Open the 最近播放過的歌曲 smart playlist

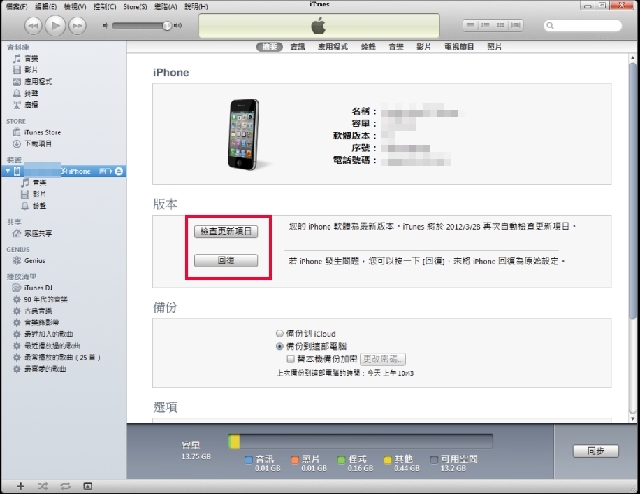point(46,346)
